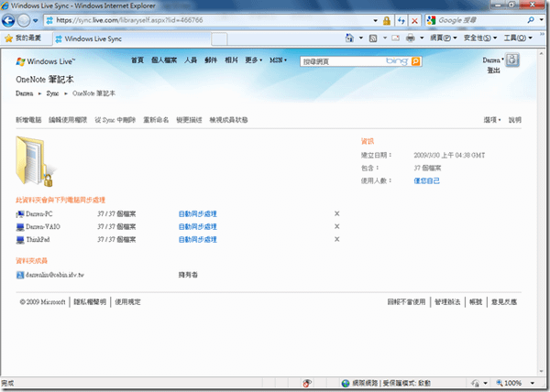Image resolution: width=550 pixels, height=392 pixels.
Task: Open 個人檔案 in Windows Live navigation
Action: coord(164,60)
